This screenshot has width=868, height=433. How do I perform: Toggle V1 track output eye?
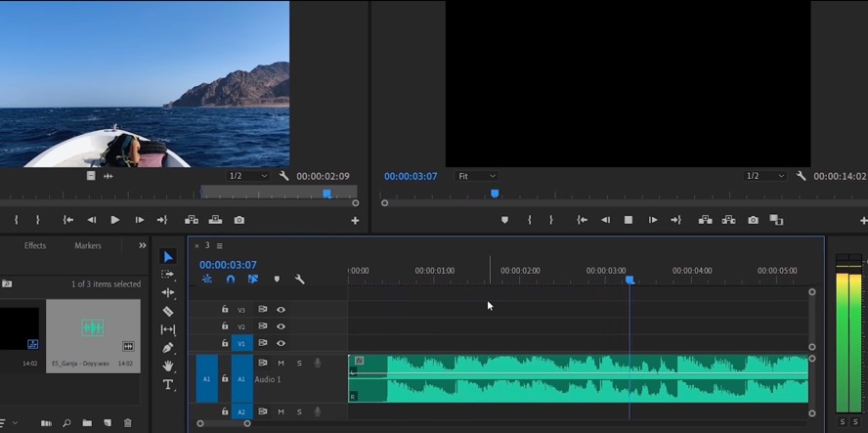[x=281, y=343]
